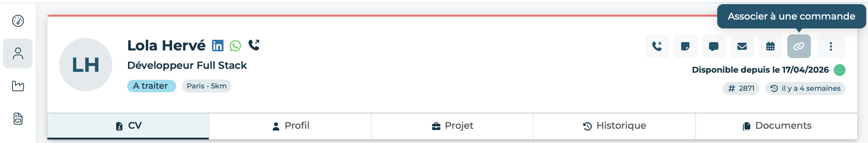Viewport: 868px width, 143px height.
Task: Switch to the Projet tab
Action: [x=452, y=126]
